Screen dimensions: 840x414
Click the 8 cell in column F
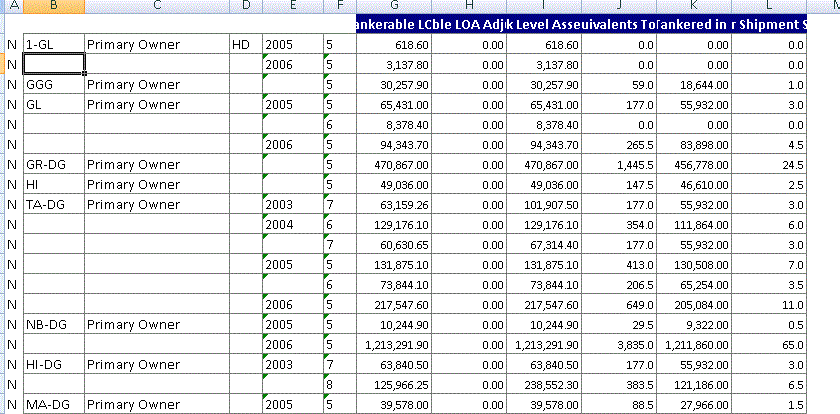[x=340, y=384]
